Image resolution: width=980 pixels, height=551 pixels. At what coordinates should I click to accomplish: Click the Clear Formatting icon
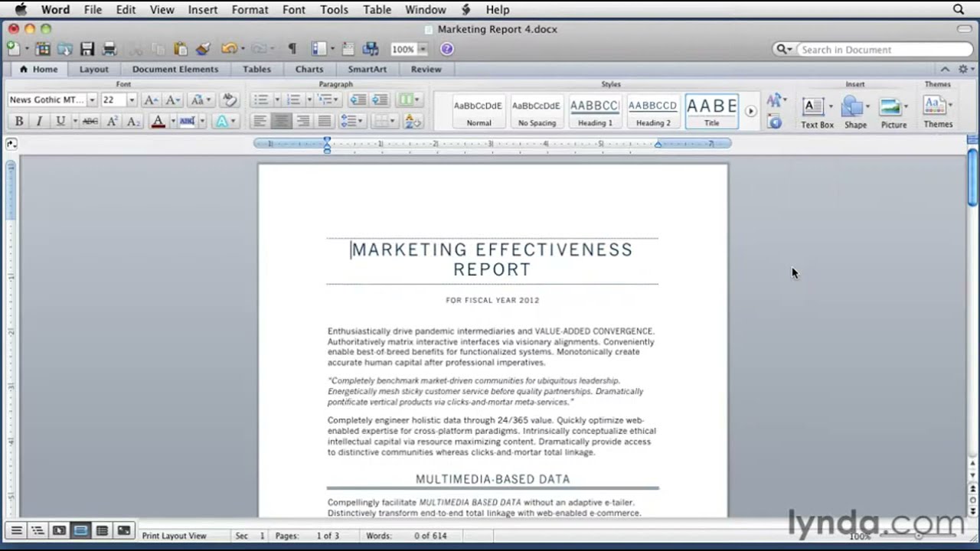pyautogui.click(x=229, y=99)
